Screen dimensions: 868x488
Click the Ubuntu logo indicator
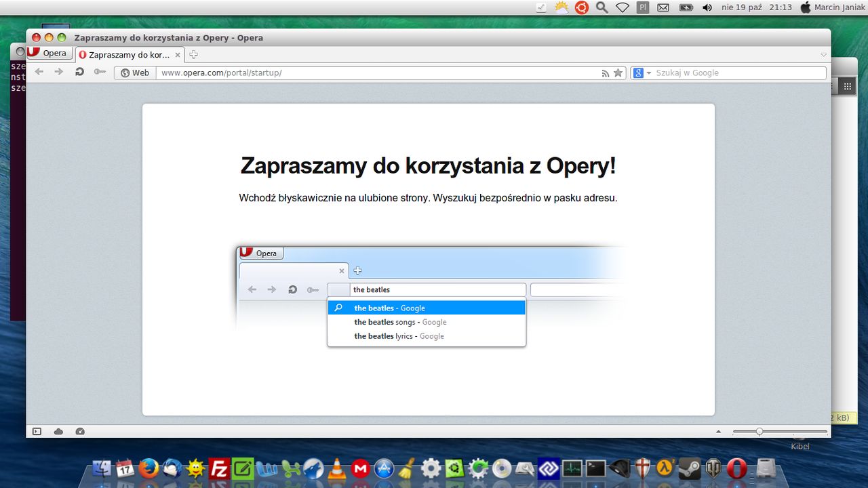coord(581,7)
